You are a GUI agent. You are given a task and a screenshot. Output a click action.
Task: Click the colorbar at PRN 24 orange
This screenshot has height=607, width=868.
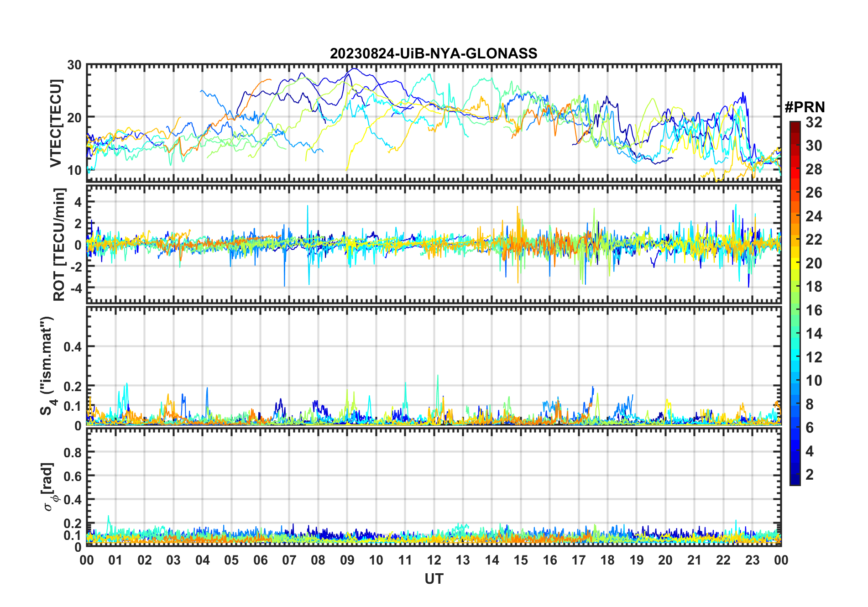[x=795, y=216]
